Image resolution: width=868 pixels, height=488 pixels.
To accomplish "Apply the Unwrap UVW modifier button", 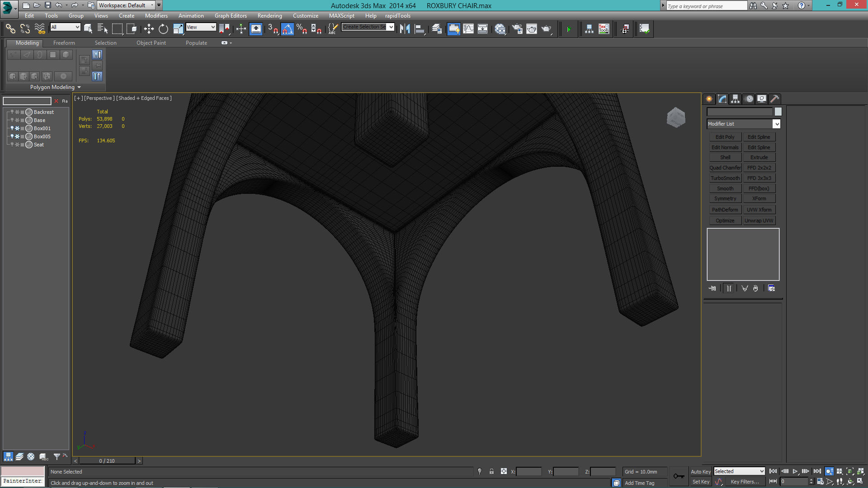I will point(759,221).
